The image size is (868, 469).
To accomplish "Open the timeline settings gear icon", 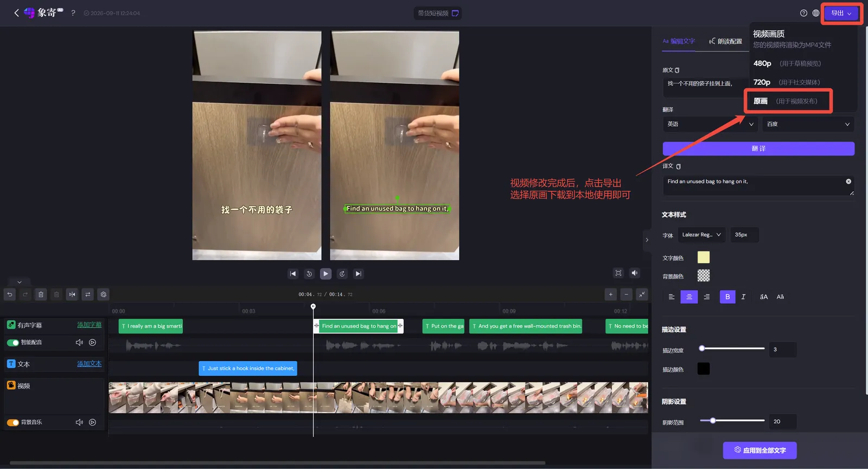I will click(104, 294).
